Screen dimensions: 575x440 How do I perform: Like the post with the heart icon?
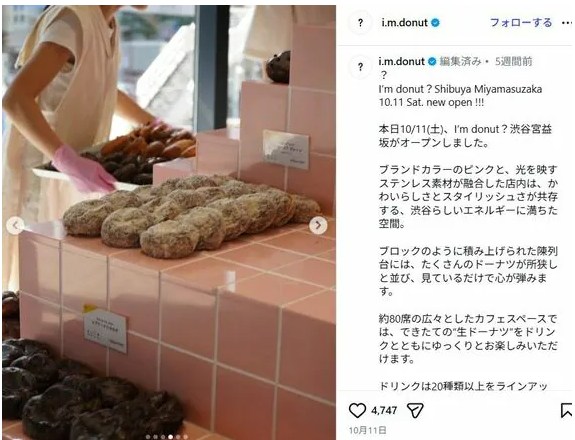[x=357, y=410]
